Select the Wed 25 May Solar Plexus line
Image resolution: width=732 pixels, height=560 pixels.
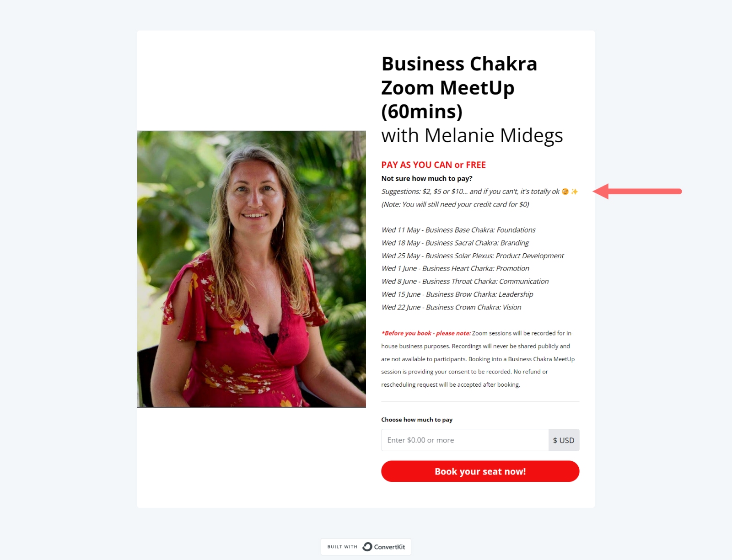(x=473, y=256)
